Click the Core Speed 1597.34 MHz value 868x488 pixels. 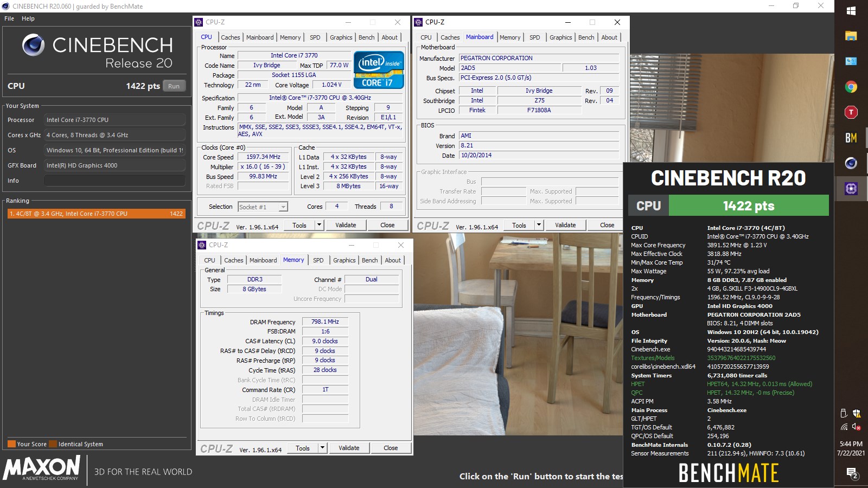coord(263,157)
